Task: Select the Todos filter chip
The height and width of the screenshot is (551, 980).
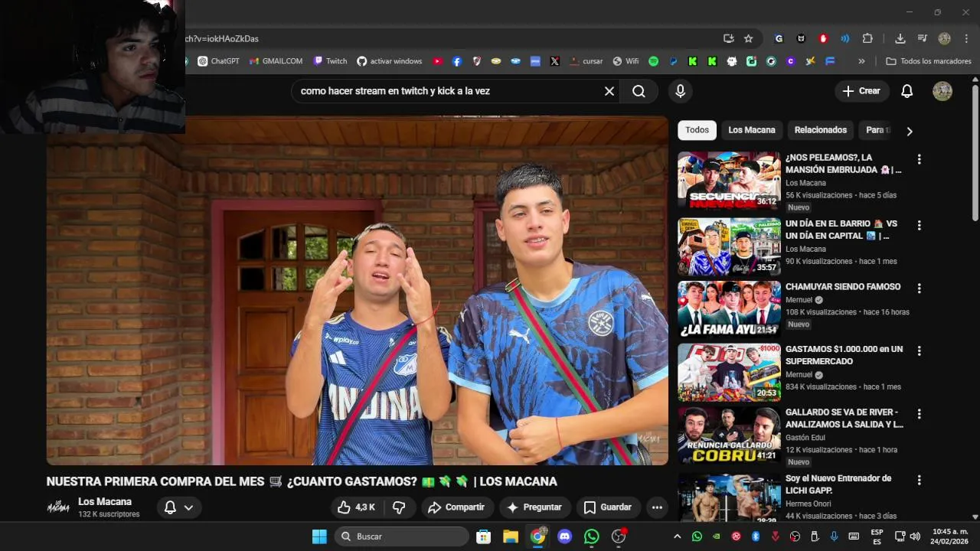Action: pyautogui.click(x=697, y=130)
